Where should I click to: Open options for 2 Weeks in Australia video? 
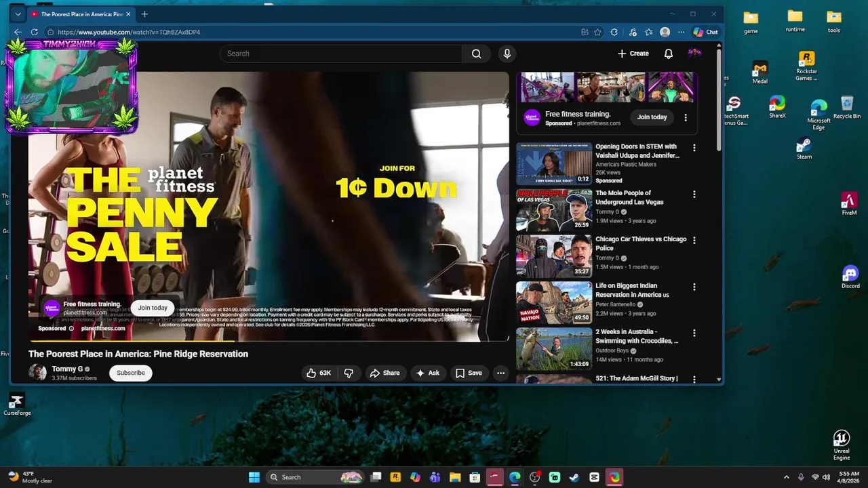coord(694,333)
